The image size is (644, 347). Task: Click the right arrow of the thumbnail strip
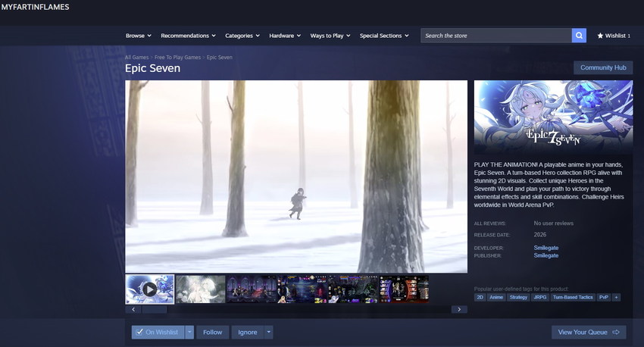tap(459, 309)
